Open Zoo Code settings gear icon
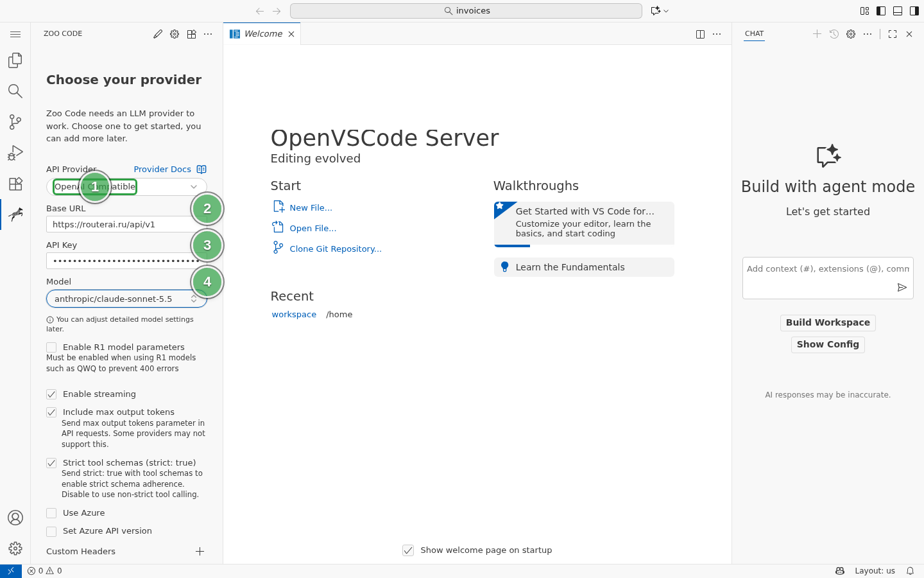 click(175, 34)
